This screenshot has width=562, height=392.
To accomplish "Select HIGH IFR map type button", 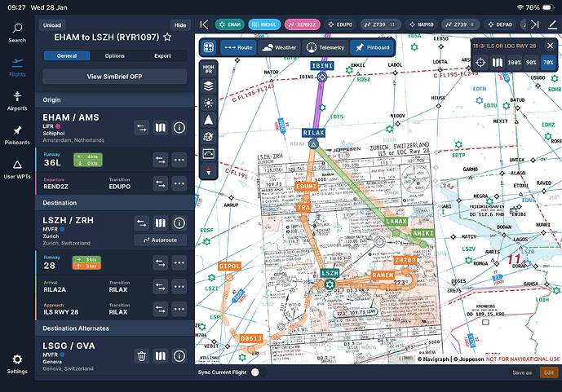I will coord(208,68).
